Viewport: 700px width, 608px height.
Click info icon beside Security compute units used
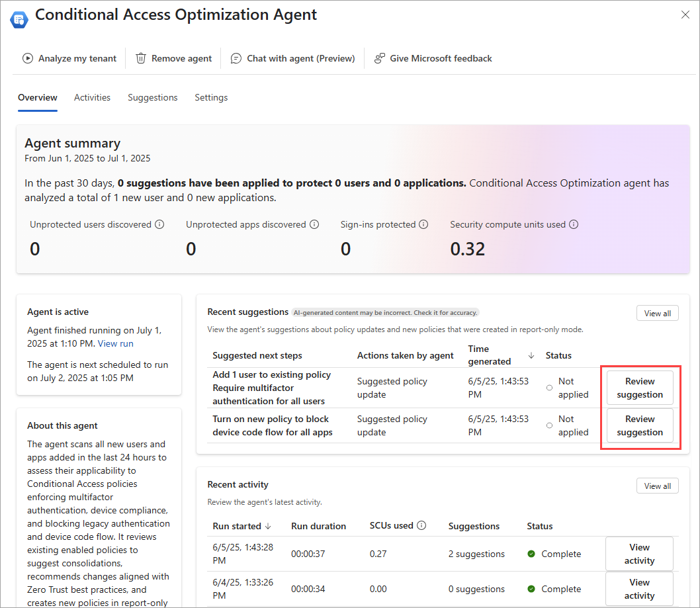tap(574, 224)
